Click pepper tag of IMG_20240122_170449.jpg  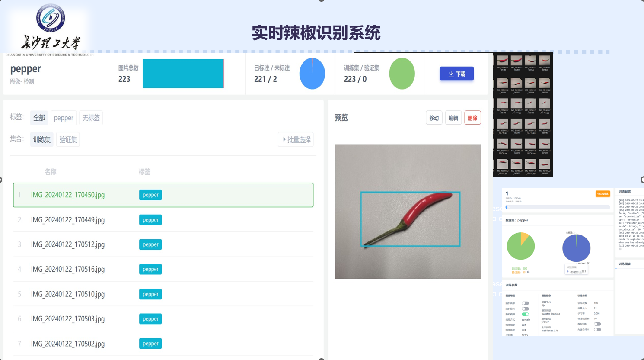150,220
